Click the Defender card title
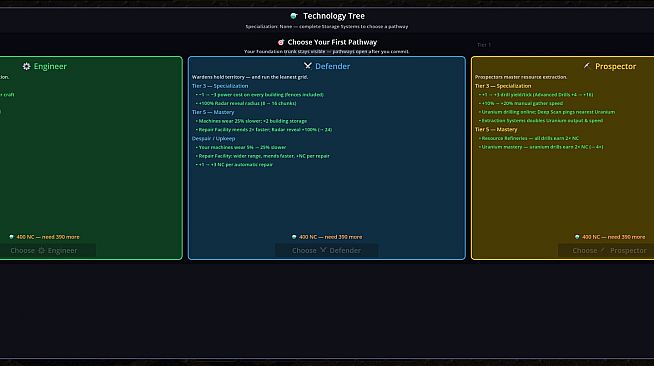 [332, 66]
